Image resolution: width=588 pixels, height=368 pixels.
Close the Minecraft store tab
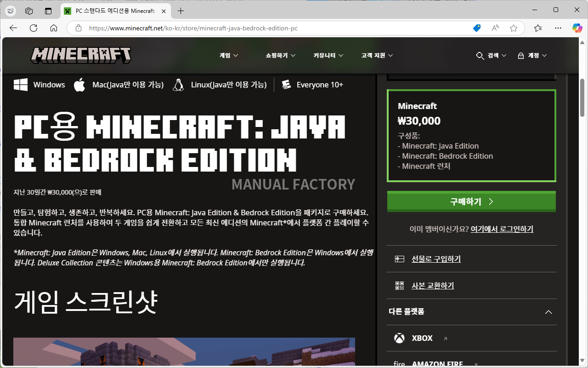pos(164,11)
